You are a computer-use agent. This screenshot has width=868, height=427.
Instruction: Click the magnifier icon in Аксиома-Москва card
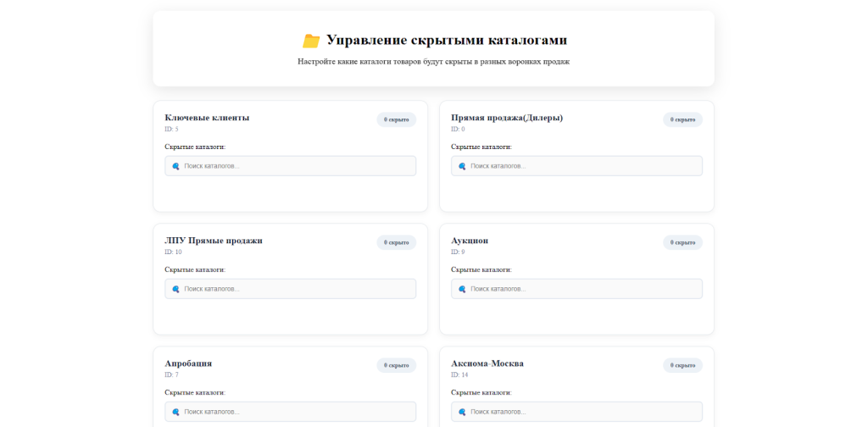point(462,412)
